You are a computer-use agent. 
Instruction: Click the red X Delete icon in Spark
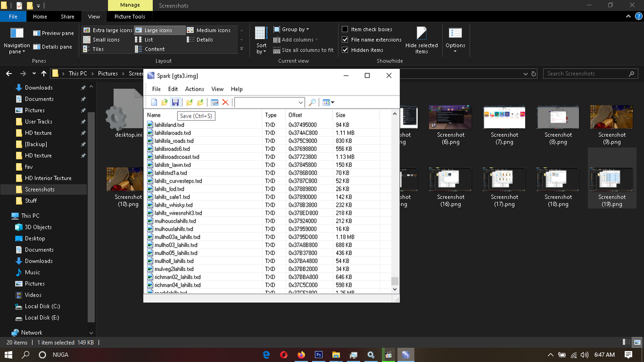[225, 103]
